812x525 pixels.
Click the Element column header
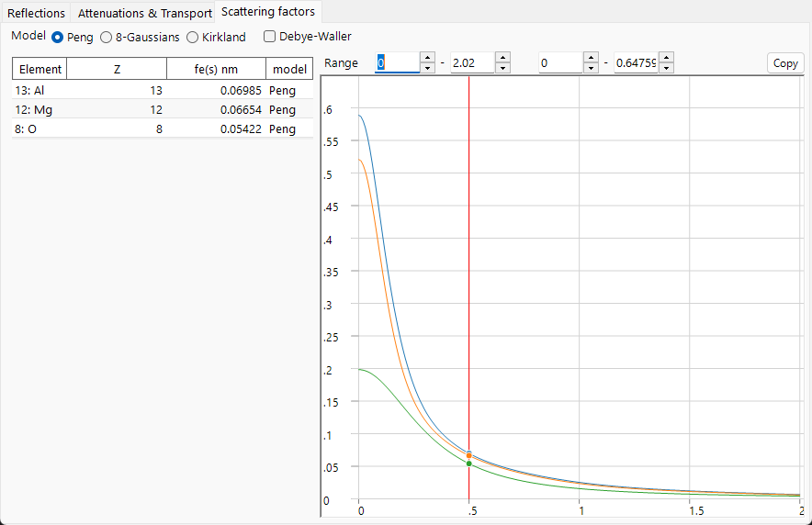[39, 69]
